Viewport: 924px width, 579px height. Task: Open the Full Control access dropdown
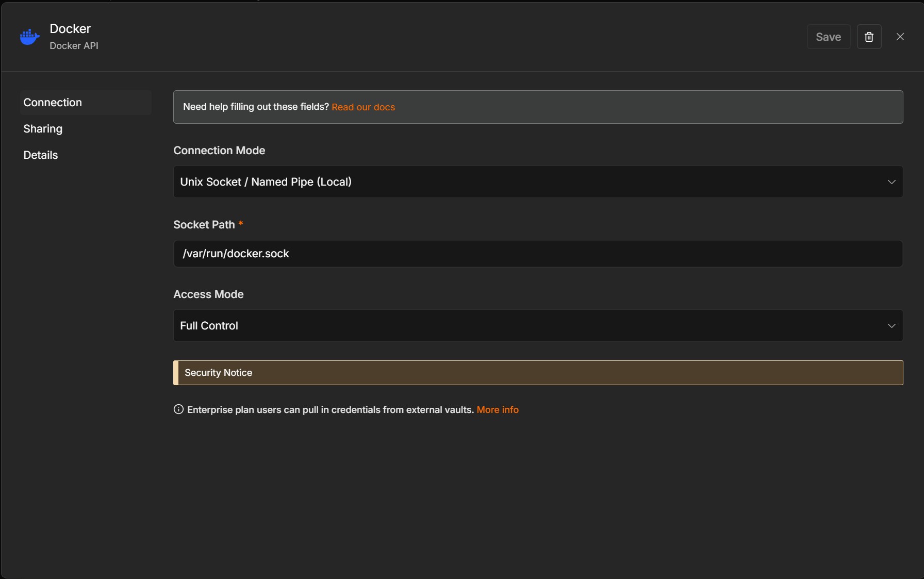(538, 325)
